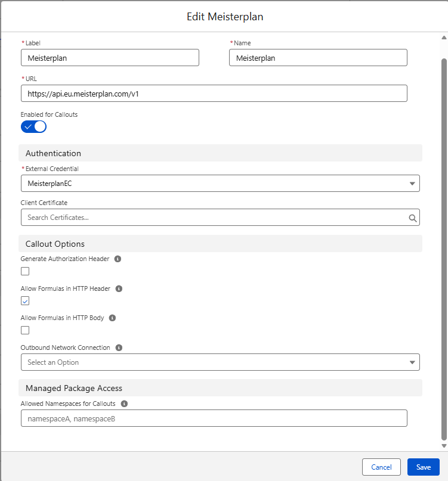Open the External Credential dropdown
The height and width of the screenshot is (481, 448).
[x=220, y=184]
